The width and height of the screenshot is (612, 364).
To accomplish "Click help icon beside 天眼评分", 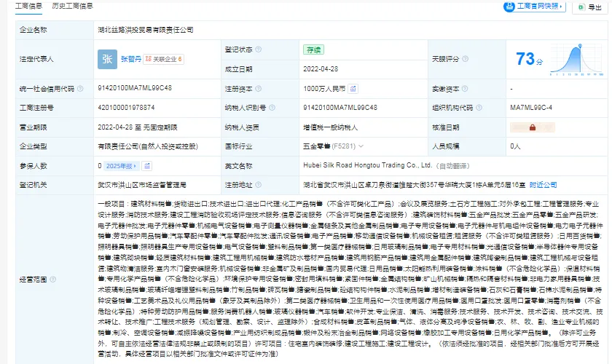I will pyautogui.click(x=466, y=59).
